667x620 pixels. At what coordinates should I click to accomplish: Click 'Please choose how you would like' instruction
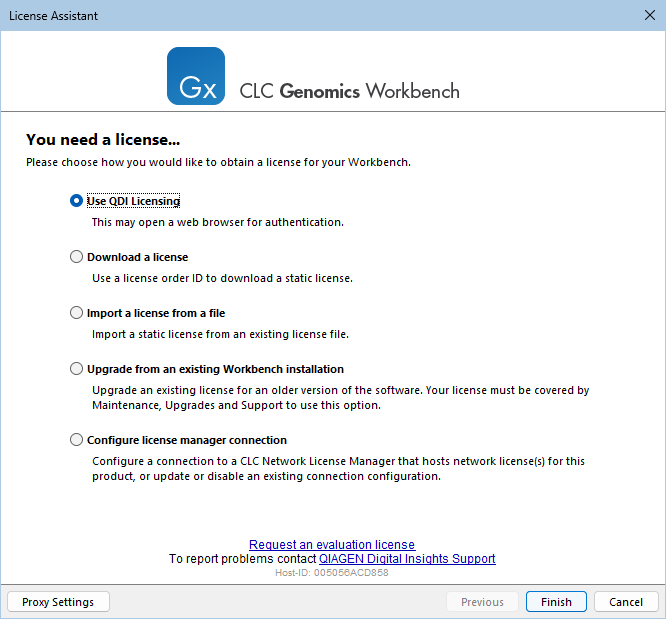(x=218, y=162)
